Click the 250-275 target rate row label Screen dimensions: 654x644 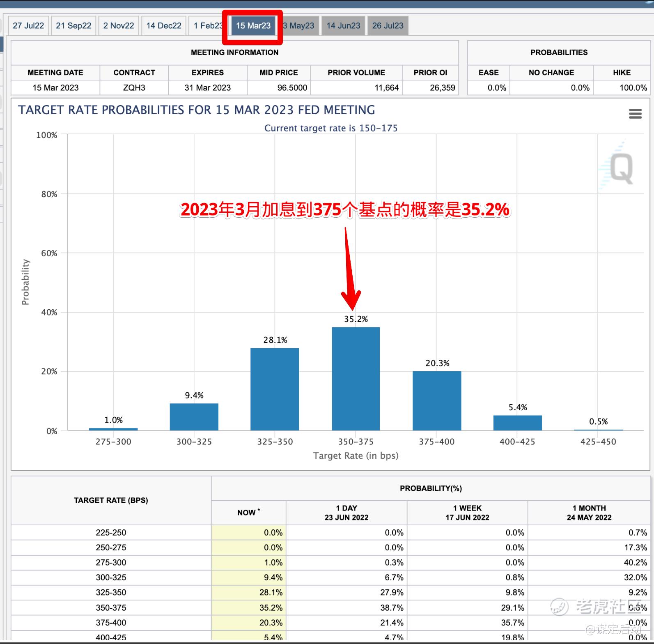click(x=111, y=547)
